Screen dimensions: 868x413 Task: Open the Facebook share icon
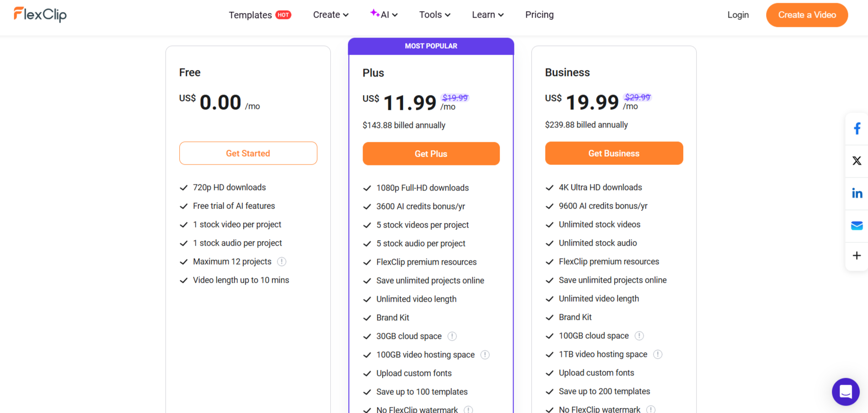pos(857,128)
